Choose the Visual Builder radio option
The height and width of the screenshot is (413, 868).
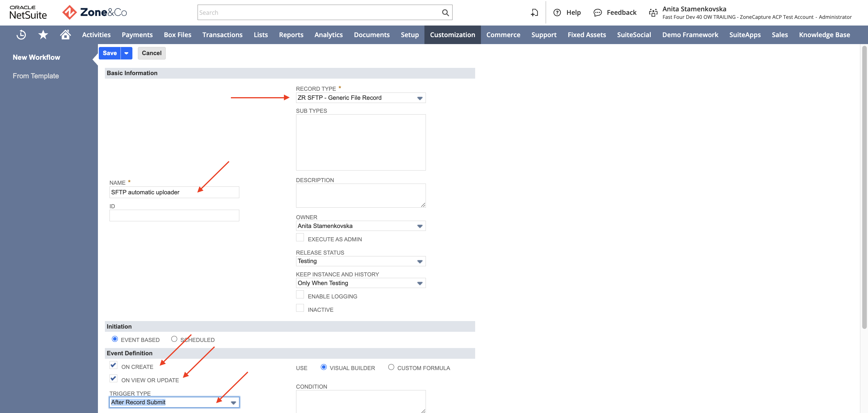click(324, 367)
